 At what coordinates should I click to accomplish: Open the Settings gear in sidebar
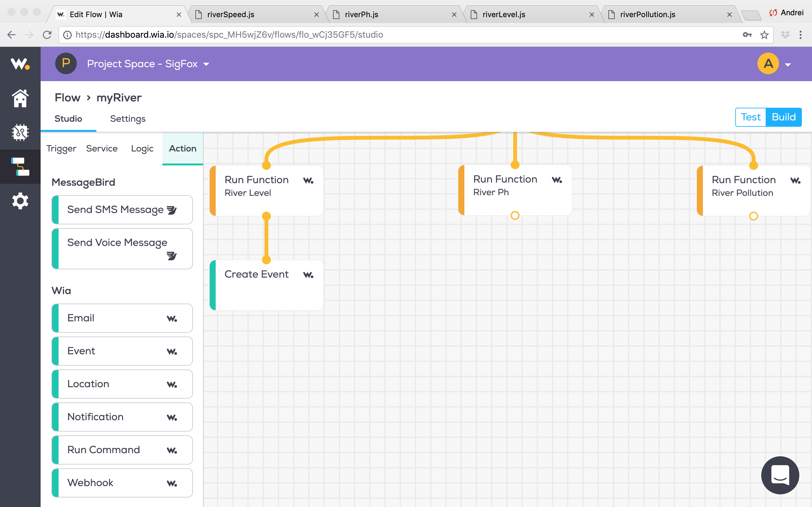point(20,201)
